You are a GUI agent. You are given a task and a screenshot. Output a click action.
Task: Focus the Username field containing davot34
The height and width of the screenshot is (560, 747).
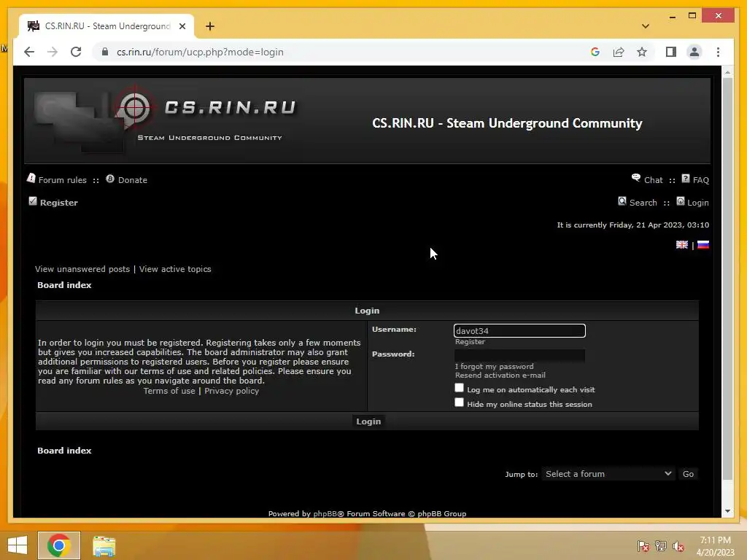tap(519, 330)
